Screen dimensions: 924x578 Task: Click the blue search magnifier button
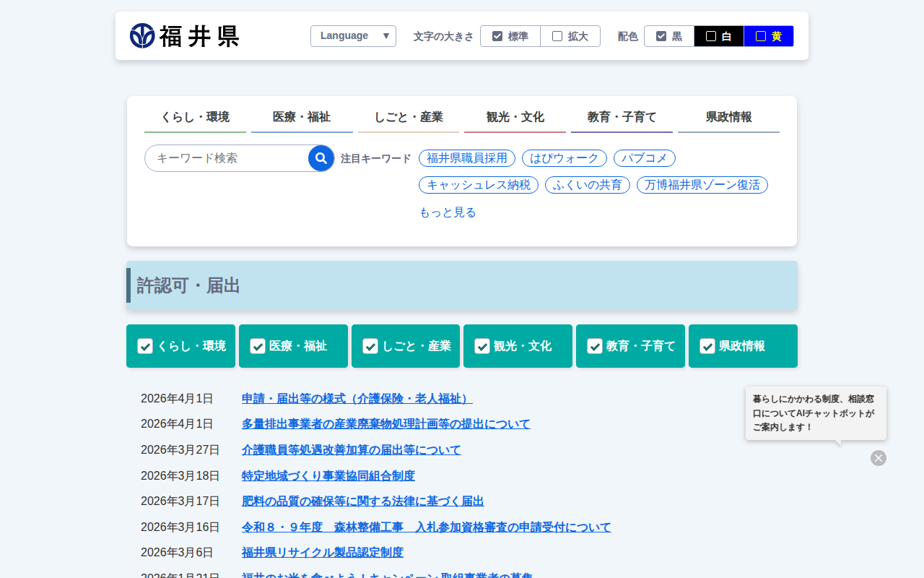[x=321, y=158]
